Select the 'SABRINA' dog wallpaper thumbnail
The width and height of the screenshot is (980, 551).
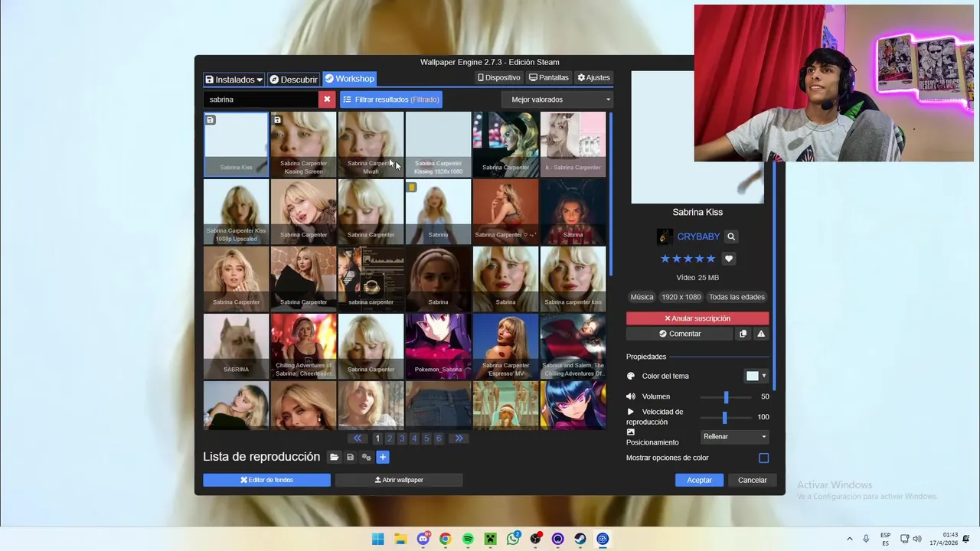pos(236,347)
